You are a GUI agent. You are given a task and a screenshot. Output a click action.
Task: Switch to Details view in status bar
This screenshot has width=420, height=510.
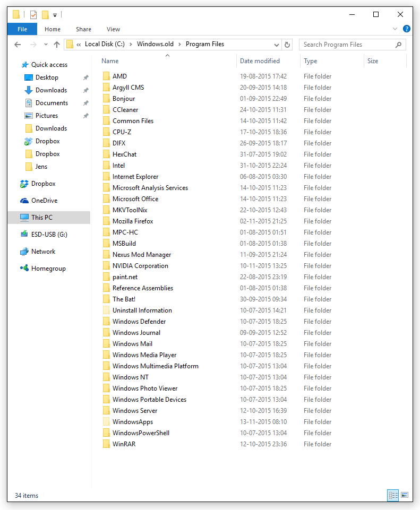click(393, 495)
